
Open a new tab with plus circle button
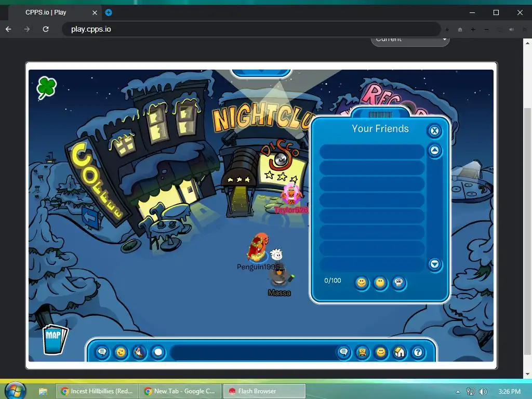(109, 12)
